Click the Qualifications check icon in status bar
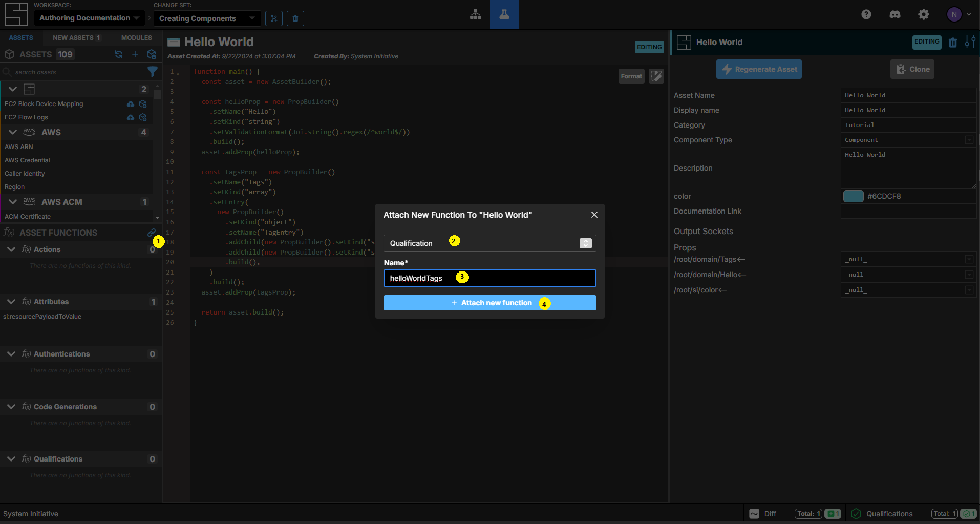This screenshot has width=980, height=524. (x=856, y=514)
